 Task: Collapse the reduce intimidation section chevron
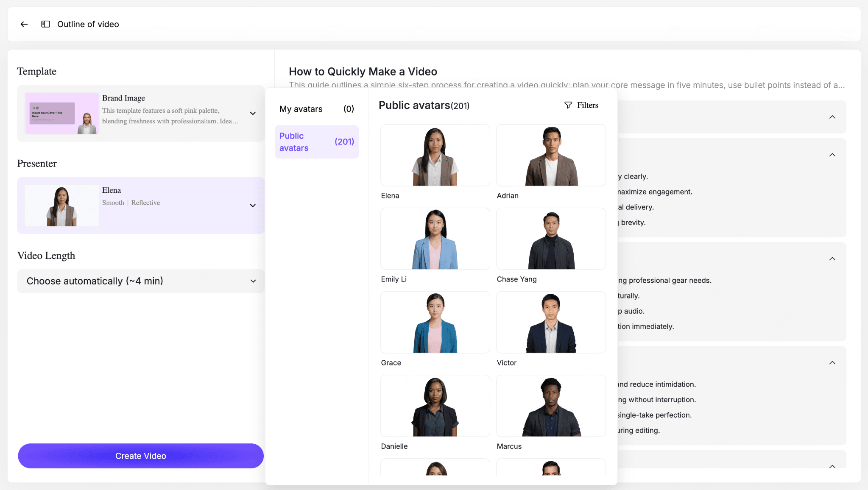coord(832,362)
